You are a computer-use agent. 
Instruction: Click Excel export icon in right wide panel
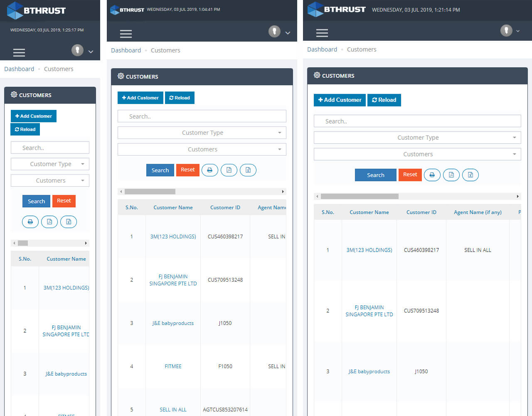click(x=470, y=175)
